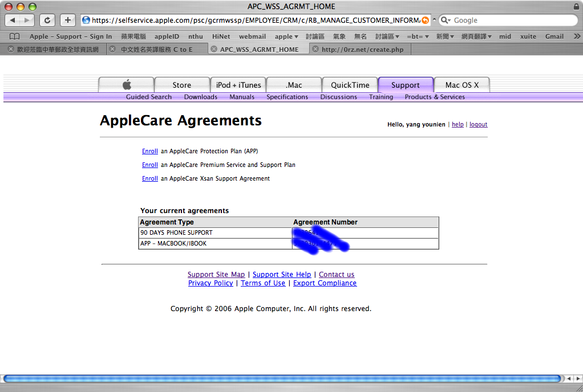
Task: Close the APC_WSS_AGRMT_HOME tab with its X icon
Action: (214, 49)
